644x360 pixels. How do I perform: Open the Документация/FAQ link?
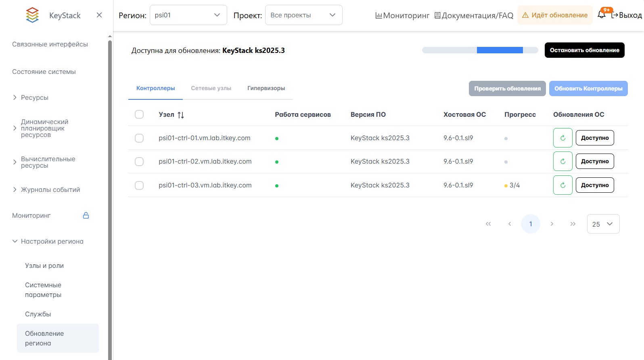474,15
